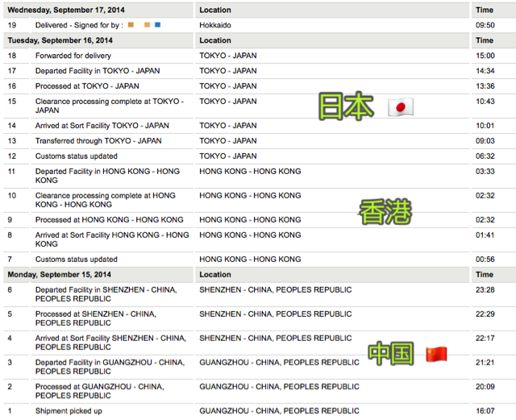Select 'Departed Facility in GUANGZHOU' entry
This screenshot has height=420, width=516.
tap(110, 367)
